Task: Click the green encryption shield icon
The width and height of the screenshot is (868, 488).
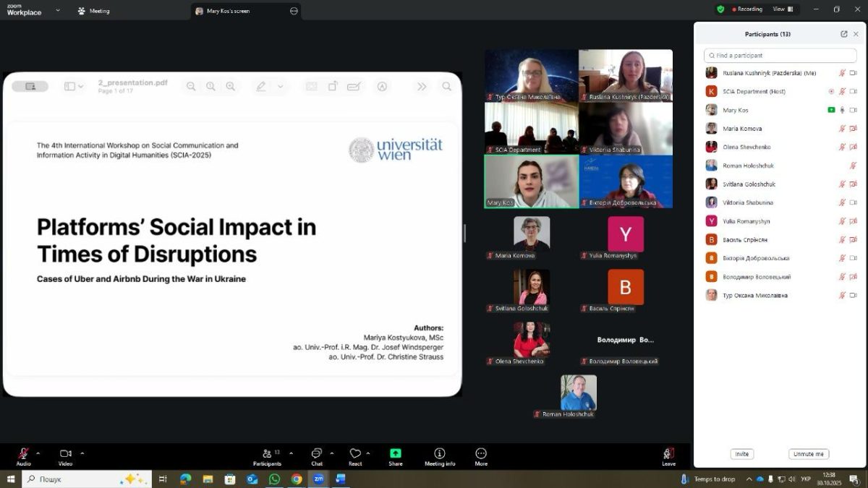Action: [x=720, y=9]
